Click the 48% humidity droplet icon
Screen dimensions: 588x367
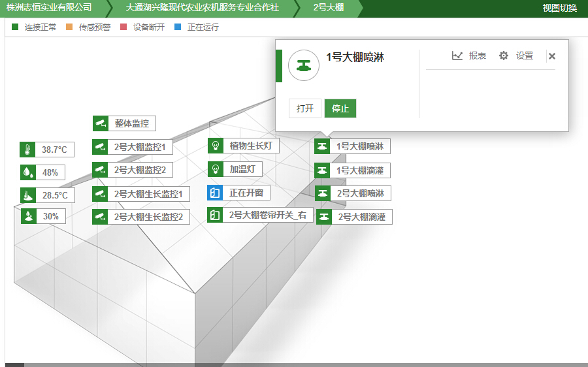point(27,172)
